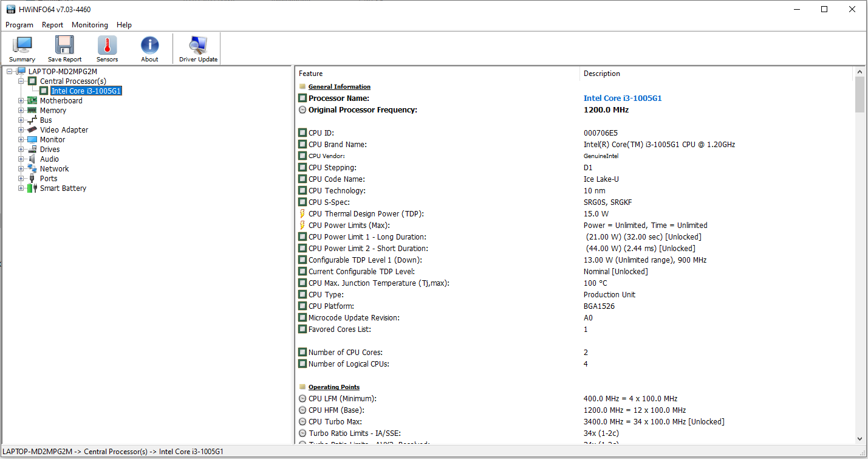Open the Monitoring menu
868x459 pixels.
click(x=89, y=25)
